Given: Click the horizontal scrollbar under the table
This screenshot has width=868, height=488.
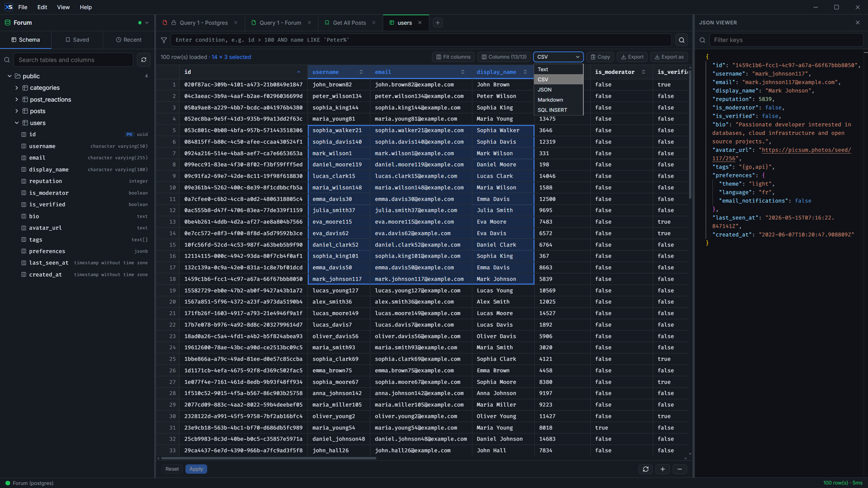Looking at the screenshot, I should (269, 458).
